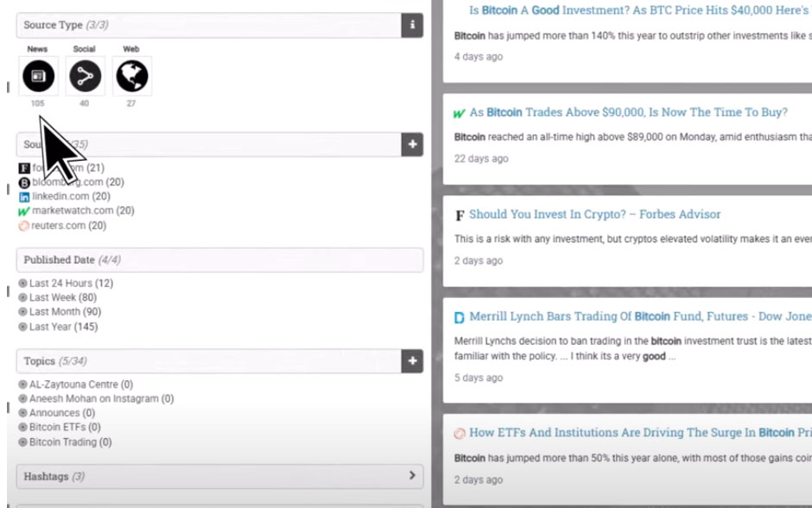Screen dimensions: 812x508
Task: Select AL-Zaytouna Centre topic
Action: point(76,384)
